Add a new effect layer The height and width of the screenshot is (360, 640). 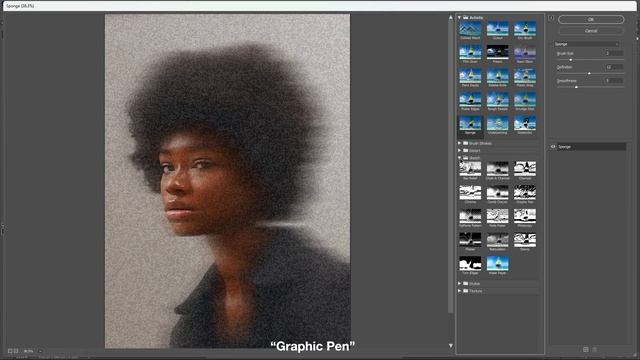click(586, 350)
